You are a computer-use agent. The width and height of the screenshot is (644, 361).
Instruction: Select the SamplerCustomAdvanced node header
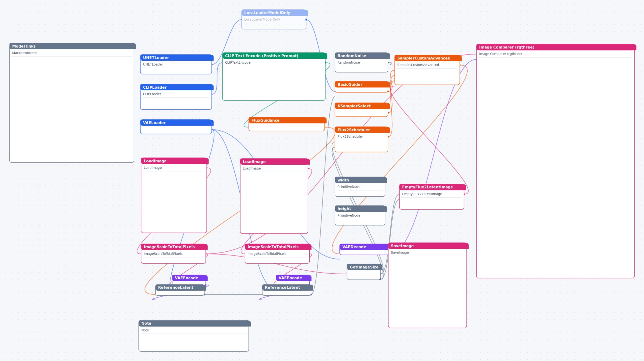pyautogui.click(x=428, y=58)
